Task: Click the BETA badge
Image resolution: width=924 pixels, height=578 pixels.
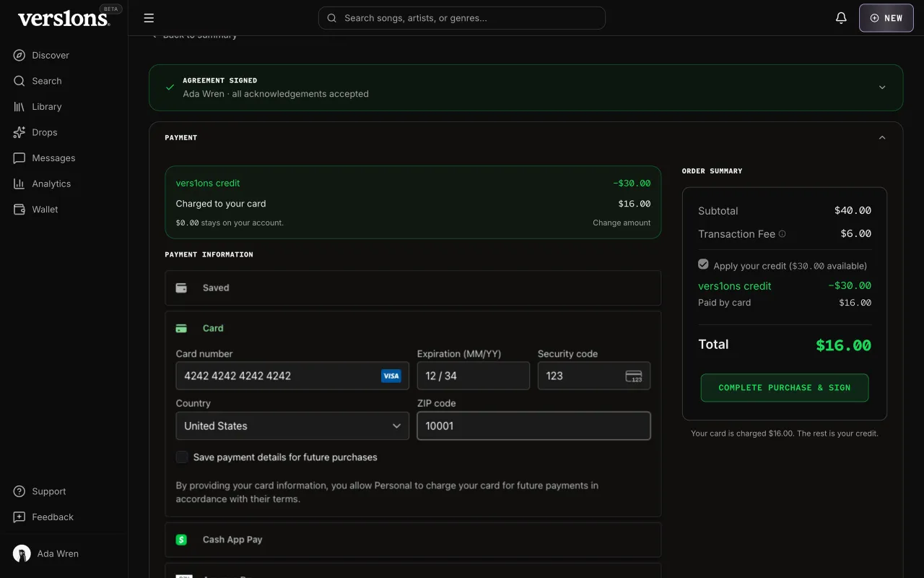Action: (x=111, y=9)
